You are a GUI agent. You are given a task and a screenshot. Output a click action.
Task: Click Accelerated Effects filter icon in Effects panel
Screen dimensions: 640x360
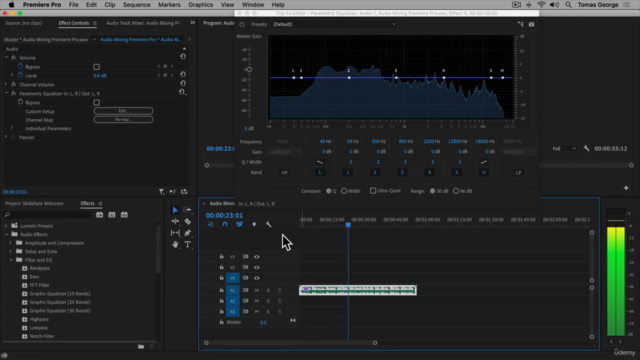99,215
